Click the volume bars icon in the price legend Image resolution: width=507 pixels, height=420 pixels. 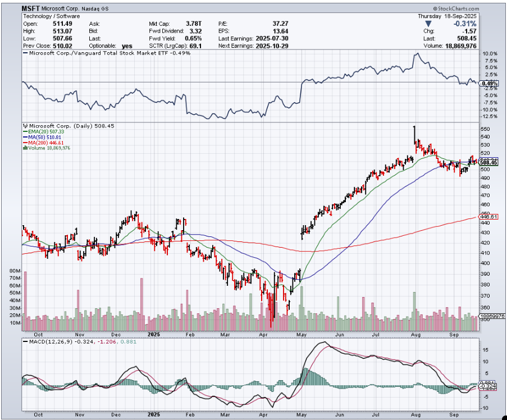25,148
